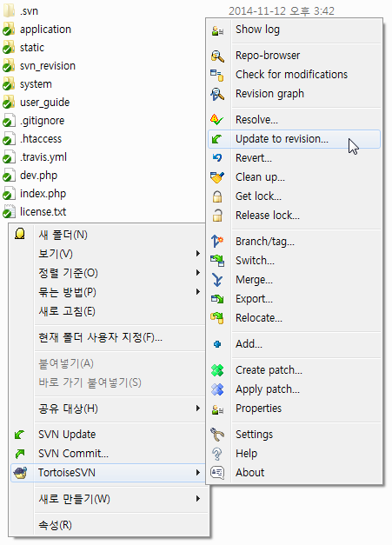Choose Revert... from the submenu
Image resolution: width=392 pixels, height=545 pixels.
click(295, 158)
